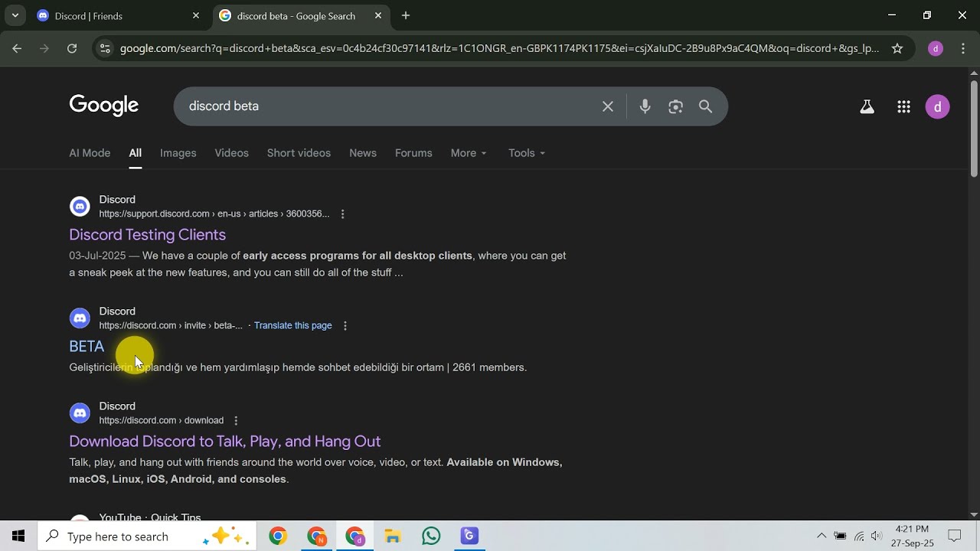
Task: Open File Explorer from taskbar
Action: click(393, 536)
